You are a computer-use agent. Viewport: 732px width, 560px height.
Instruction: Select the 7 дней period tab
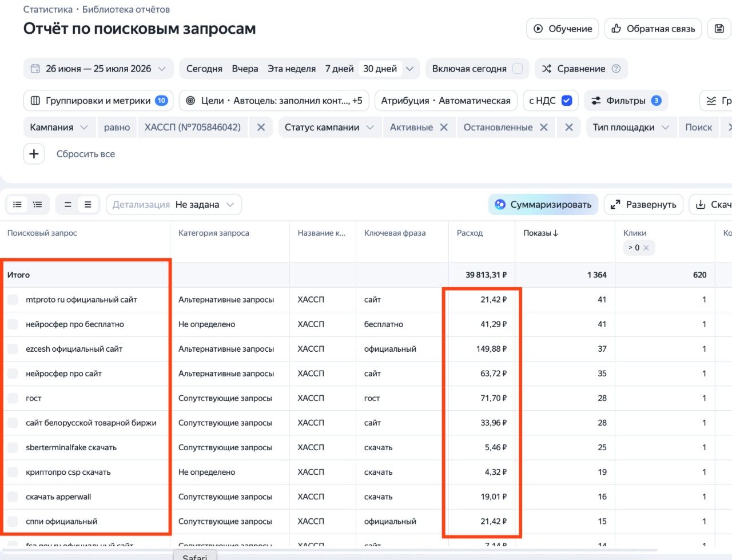tap(340, 69)
